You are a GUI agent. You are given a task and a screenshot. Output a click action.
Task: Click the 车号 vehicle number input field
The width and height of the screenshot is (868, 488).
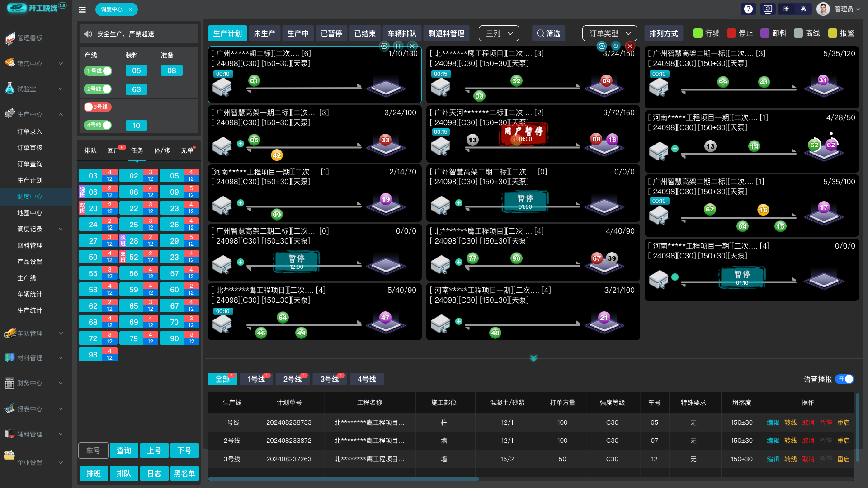(x=93, y=450)
